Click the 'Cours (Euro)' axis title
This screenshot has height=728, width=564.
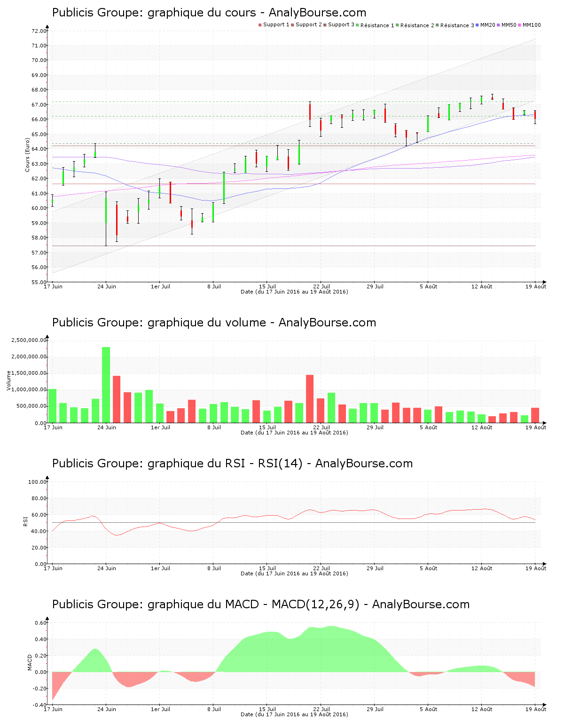(x=27, y=155)
